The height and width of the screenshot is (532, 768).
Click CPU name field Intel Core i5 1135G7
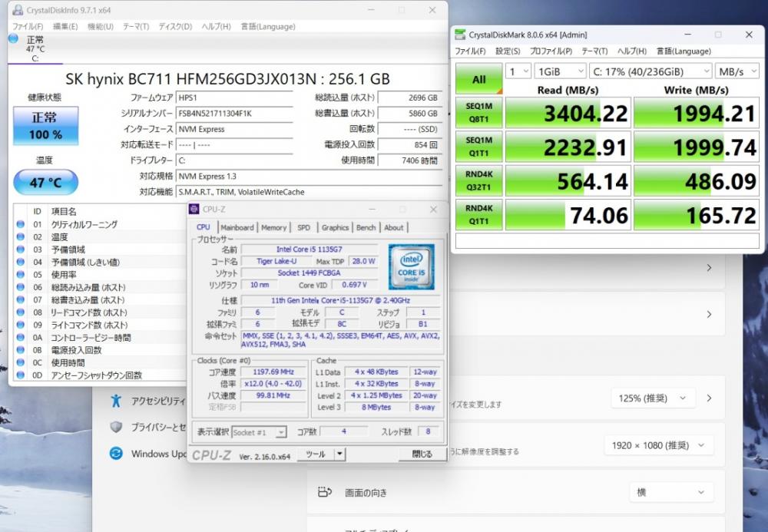309,249
